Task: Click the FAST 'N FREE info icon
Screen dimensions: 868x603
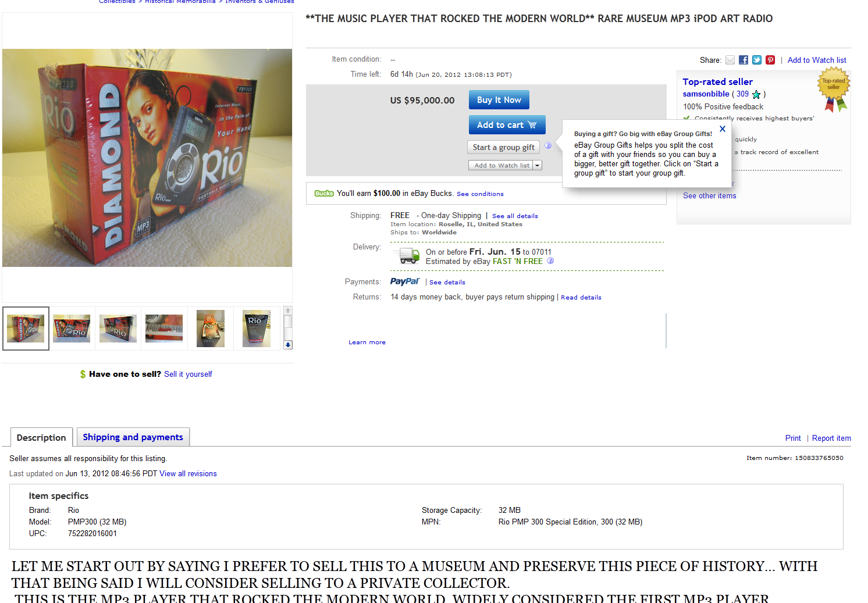Action: 550,261
